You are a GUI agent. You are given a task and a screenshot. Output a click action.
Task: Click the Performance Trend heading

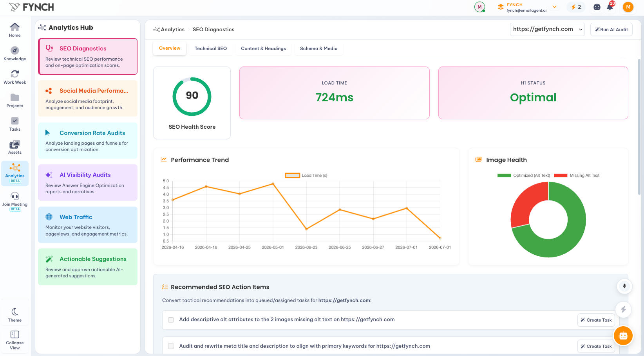coord(200,160)
